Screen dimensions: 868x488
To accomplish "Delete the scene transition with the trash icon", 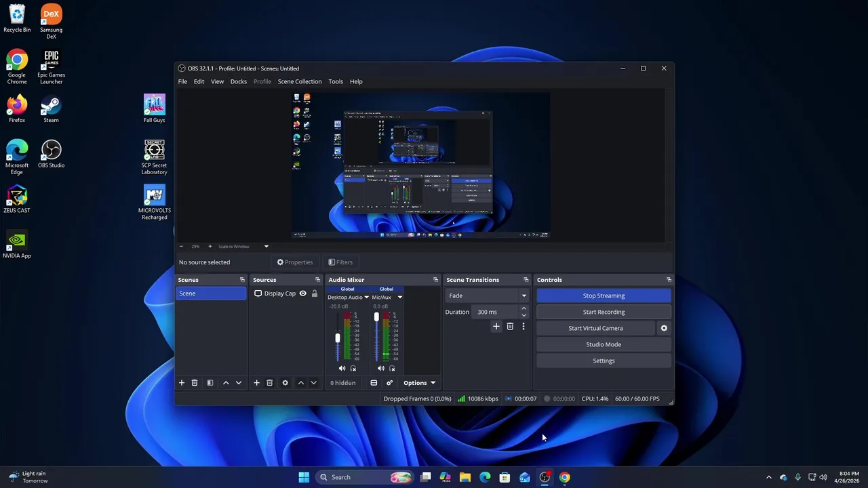I will (x=510, y=327).
